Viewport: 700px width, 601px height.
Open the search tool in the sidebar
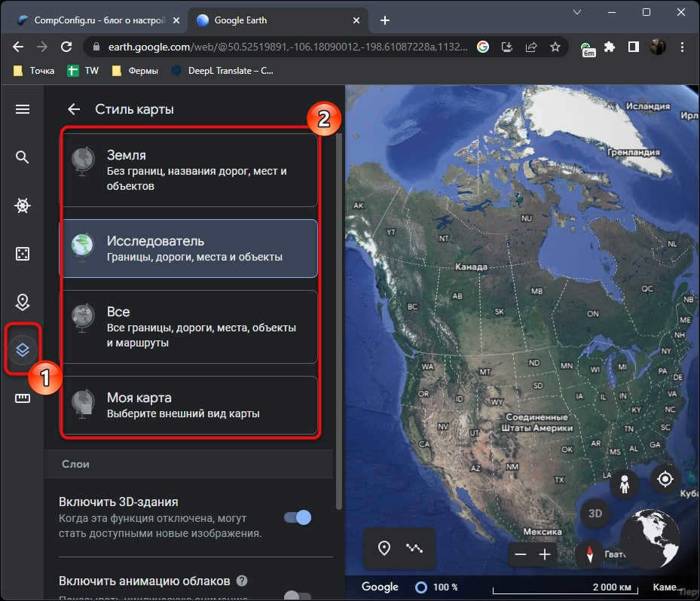click(23, 157)
